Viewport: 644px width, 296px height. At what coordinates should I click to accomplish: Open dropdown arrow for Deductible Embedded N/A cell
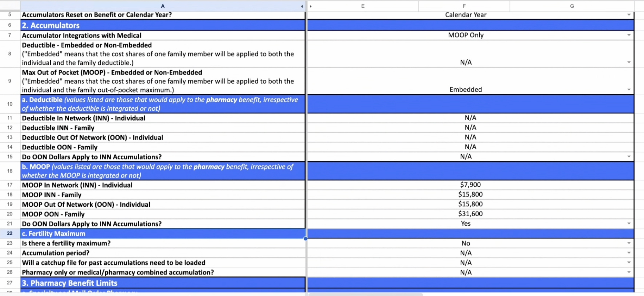pos(629,63)
